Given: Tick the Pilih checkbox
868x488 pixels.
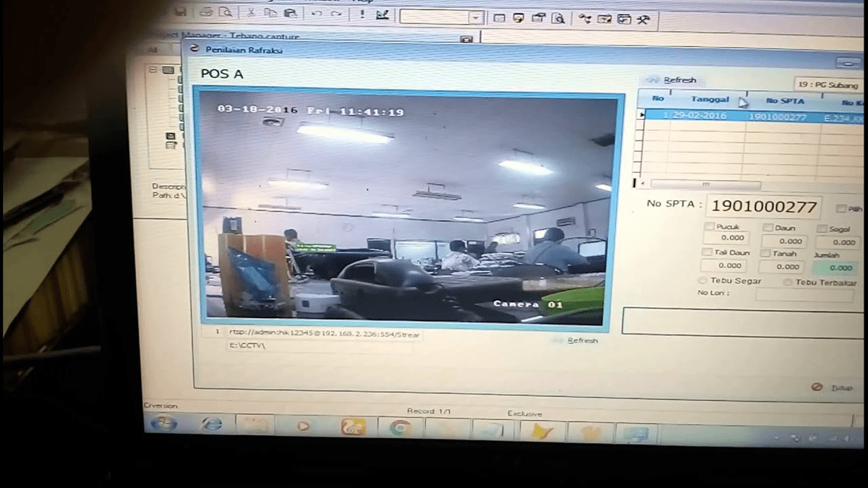Looking at the screenshot, I should tap(841, 209).
